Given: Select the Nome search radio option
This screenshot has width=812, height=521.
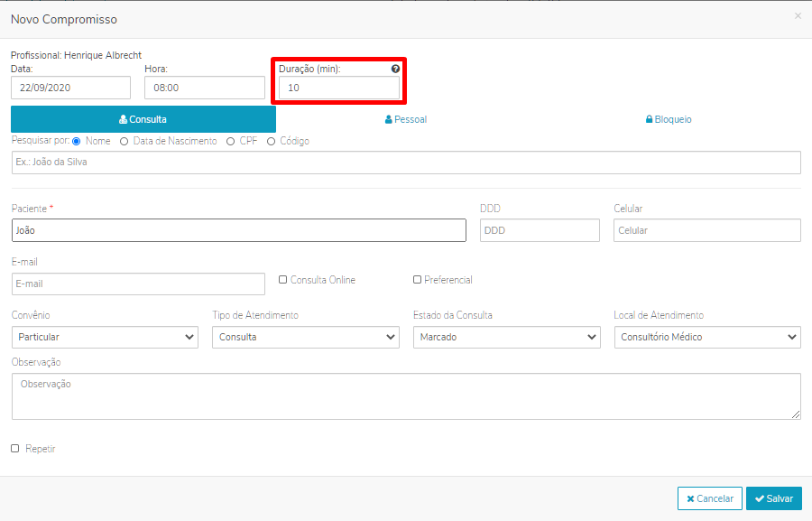Looking at the screenshot, I should click(77, 142).
